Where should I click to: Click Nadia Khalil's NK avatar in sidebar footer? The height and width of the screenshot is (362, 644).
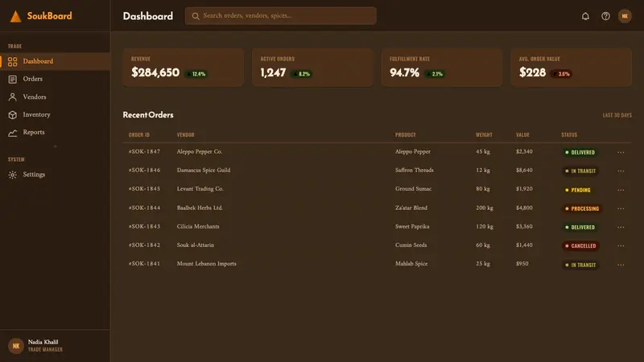(16, 346)
